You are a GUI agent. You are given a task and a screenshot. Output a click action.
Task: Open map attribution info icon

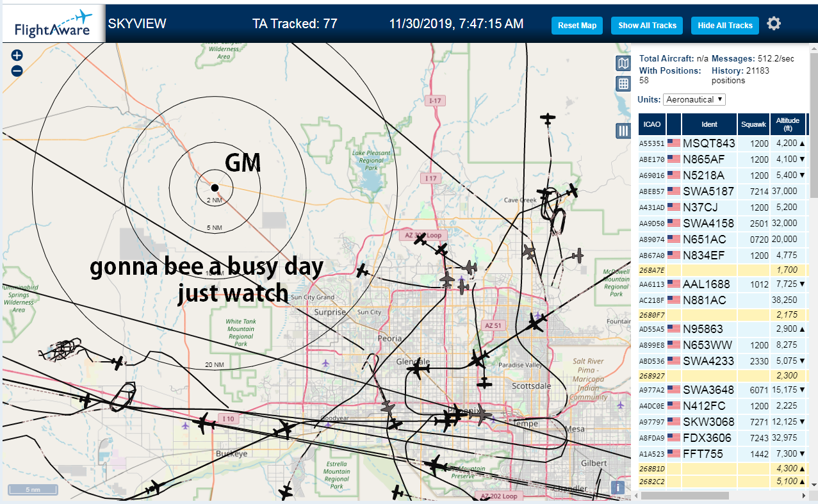[x=618, y=487]
